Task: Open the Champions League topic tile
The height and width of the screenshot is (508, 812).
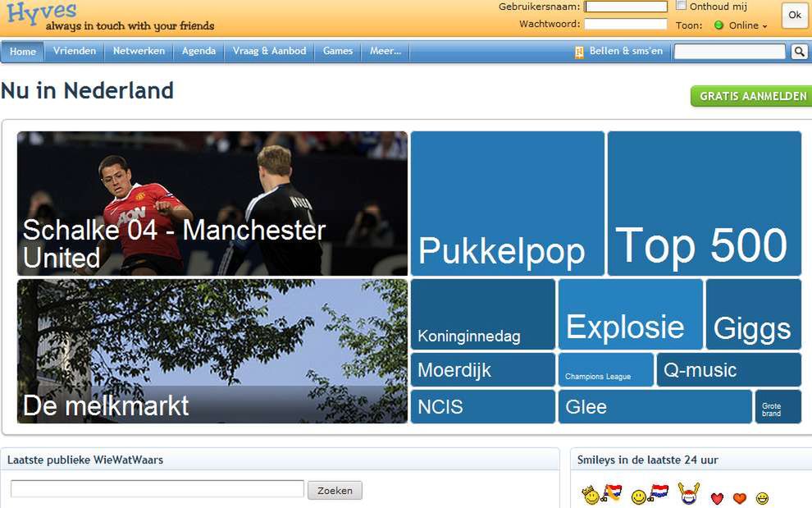Action: [606, 369]
